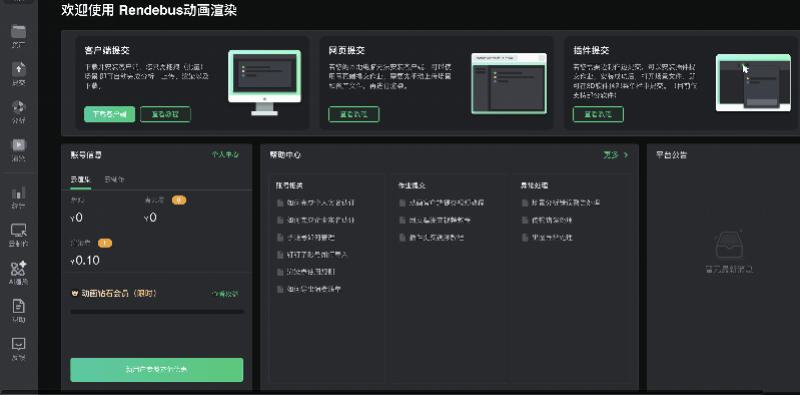Click the 客户端提交 card heading
This screenshot has width=800, height=395.
tap(107, 51)
